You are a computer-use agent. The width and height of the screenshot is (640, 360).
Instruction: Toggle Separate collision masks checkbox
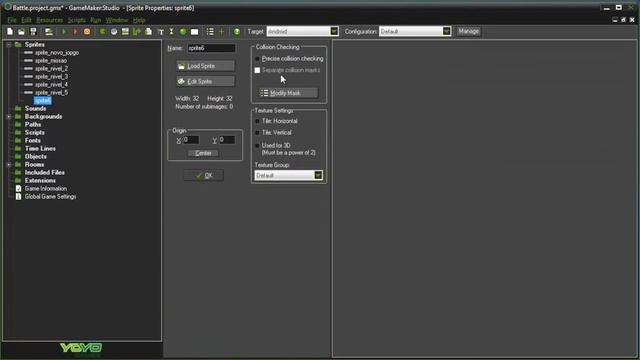(257, 70)
